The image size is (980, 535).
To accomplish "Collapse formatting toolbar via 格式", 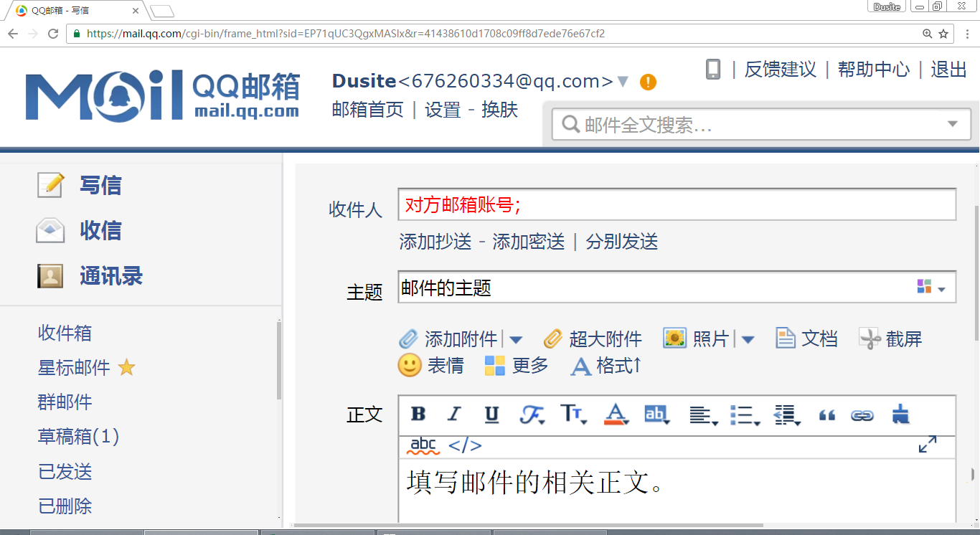I will (x=606, y=366).
